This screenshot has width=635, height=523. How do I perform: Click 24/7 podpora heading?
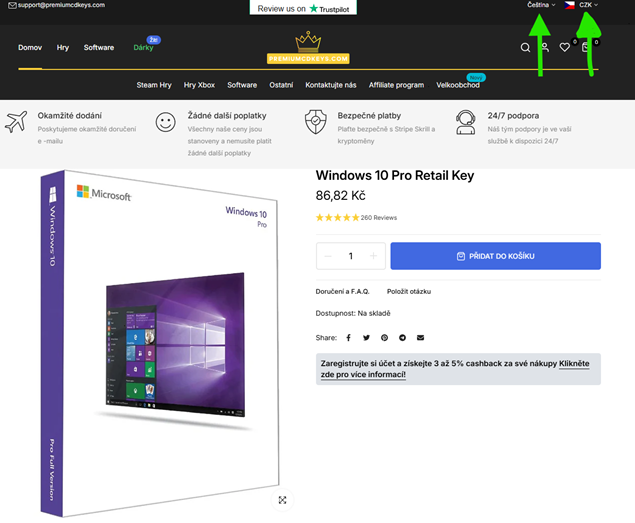tap(513, 116)
